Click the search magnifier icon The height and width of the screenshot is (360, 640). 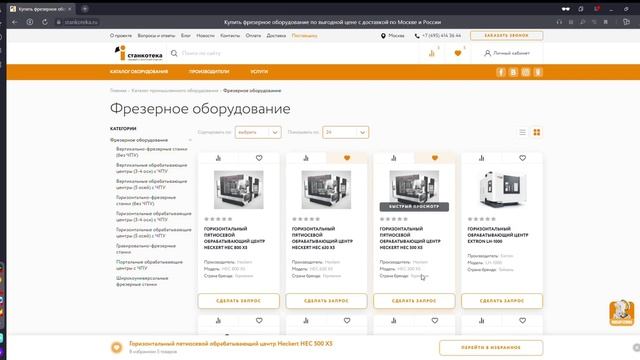tap(174, 53)
